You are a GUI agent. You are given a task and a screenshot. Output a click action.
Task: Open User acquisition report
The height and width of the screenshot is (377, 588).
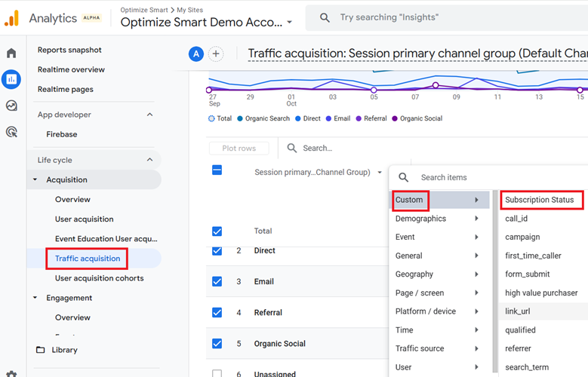pyautogui.click(x=85, y=219)
